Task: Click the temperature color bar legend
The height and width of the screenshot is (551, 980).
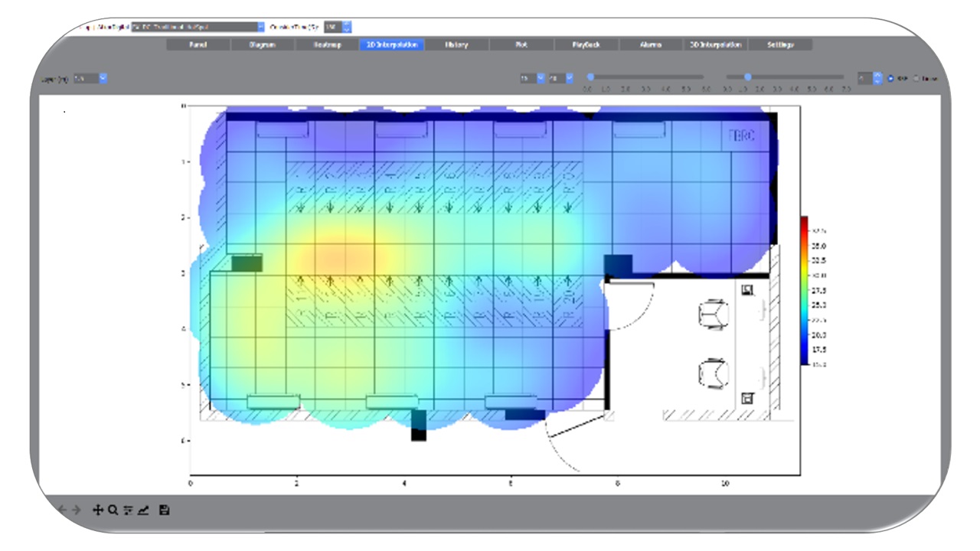Action: point(804,290)
